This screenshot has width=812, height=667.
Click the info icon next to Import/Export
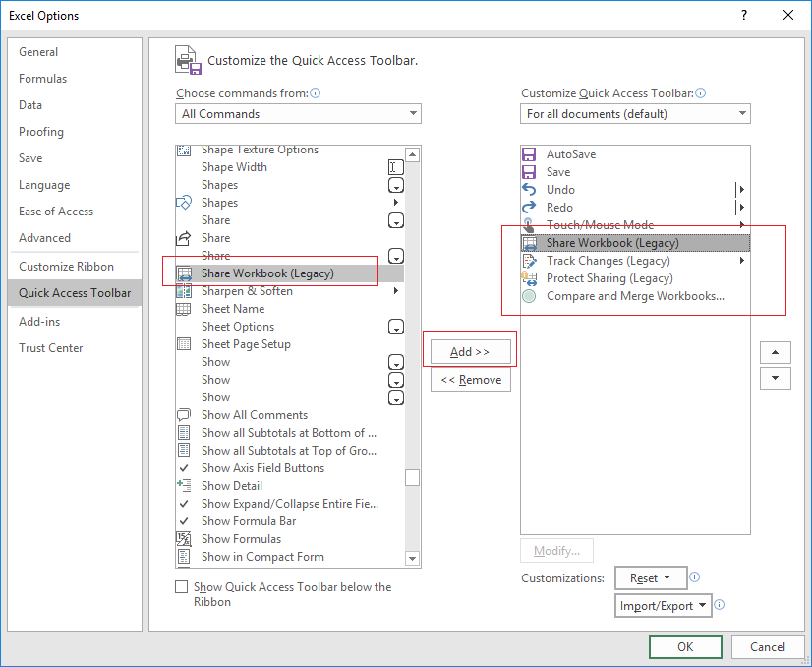point(720,605)
